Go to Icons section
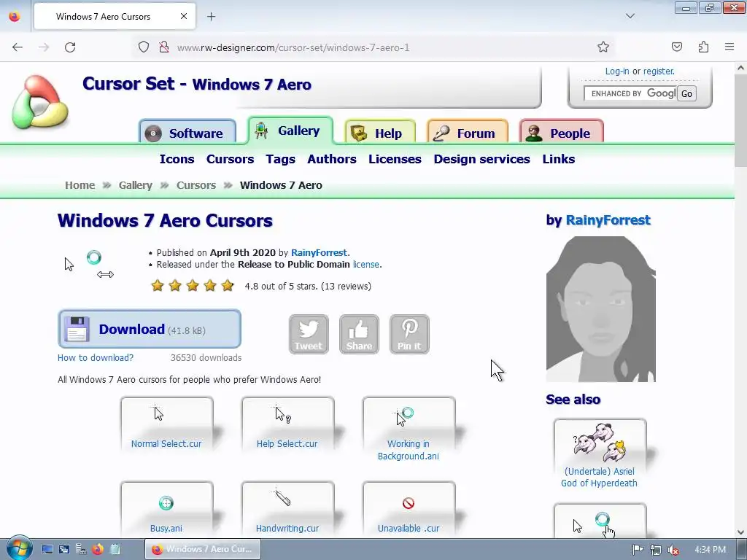Image resolution: width=747 pixels, height=560 pixels. pyautogui.click(x=177, y=159)
